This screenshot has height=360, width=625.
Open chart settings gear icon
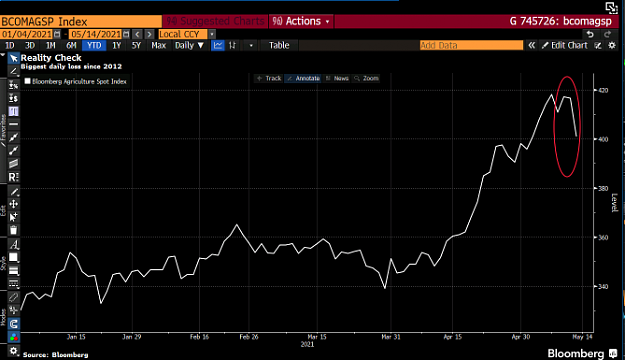612,45
